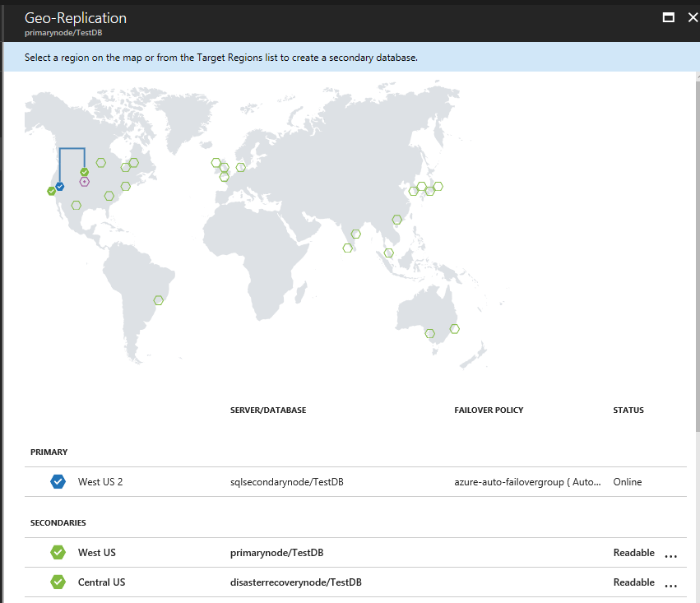Screen dimensions: 700x603
Task: Open the ellipsis menu for West US secondary
Action: coord(671,555)
